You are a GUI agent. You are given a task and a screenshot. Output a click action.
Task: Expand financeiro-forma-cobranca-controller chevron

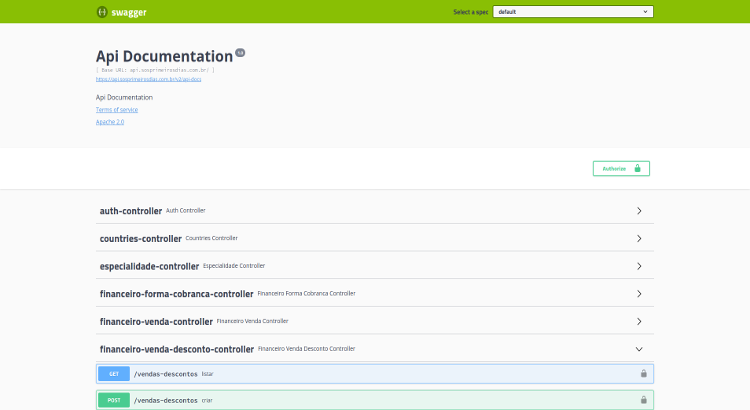(639, 294)
